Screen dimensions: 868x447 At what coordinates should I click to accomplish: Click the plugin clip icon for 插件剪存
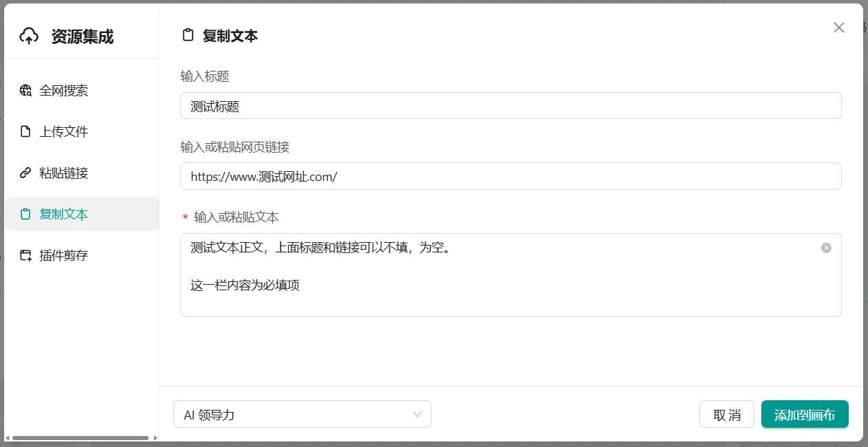[x=25, y=256]
